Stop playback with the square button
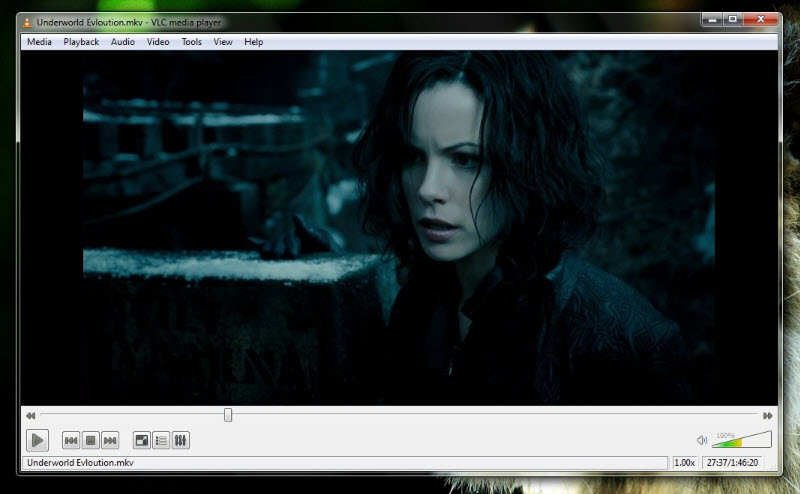The width and height of the screenshot is (800, 494). point(90,440)
